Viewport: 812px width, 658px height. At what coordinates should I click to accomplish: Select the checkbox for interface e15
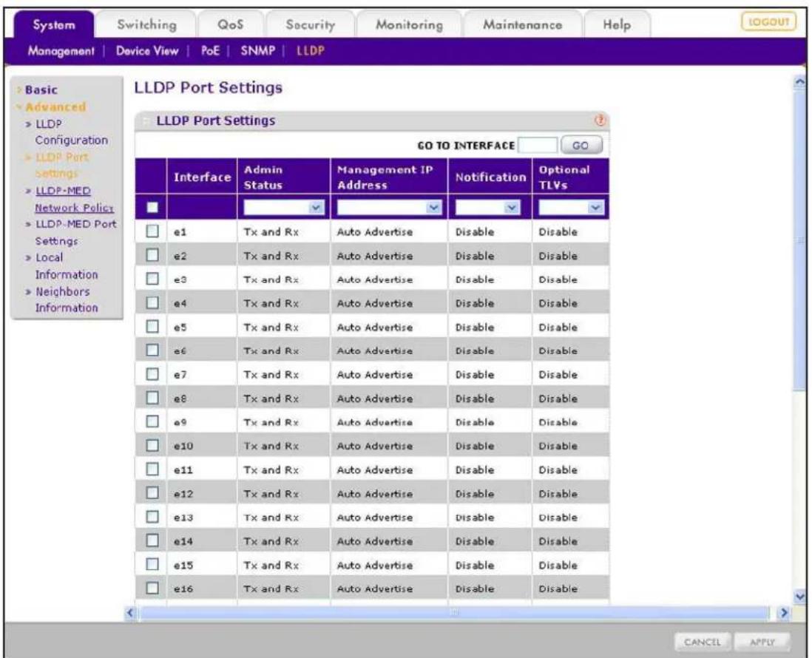[152, 564]
